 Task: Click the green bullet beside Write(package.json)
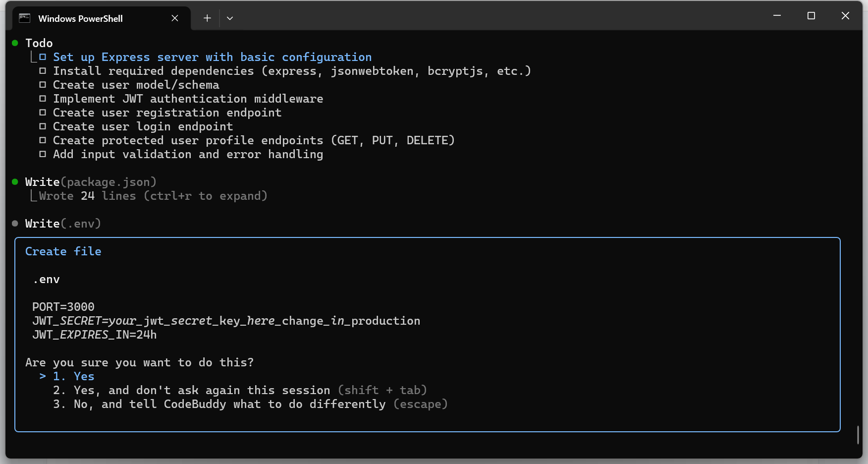15,182
